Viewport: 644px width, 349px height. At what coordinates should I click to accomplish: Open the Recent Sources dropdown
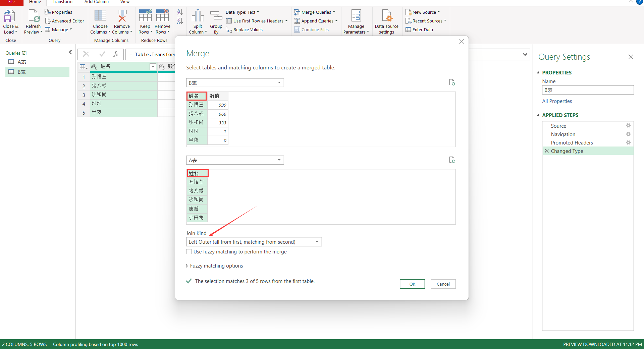(x=426, y=21)
